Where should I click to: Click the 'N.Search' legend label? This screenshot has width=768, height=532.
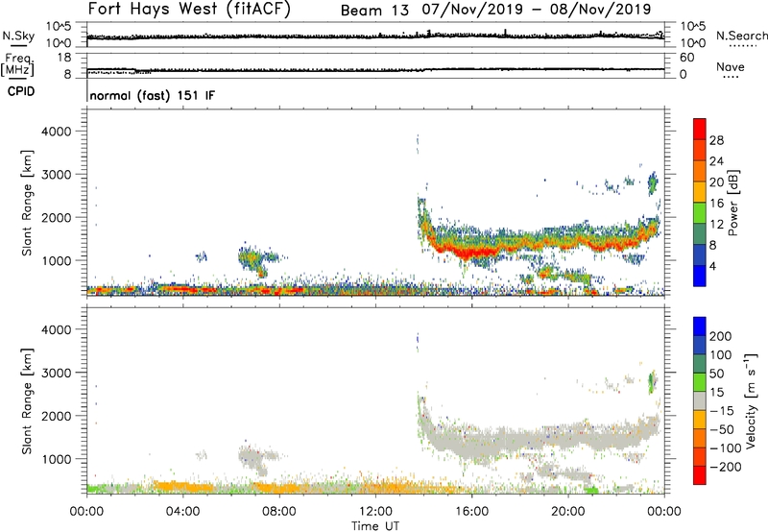741,36
